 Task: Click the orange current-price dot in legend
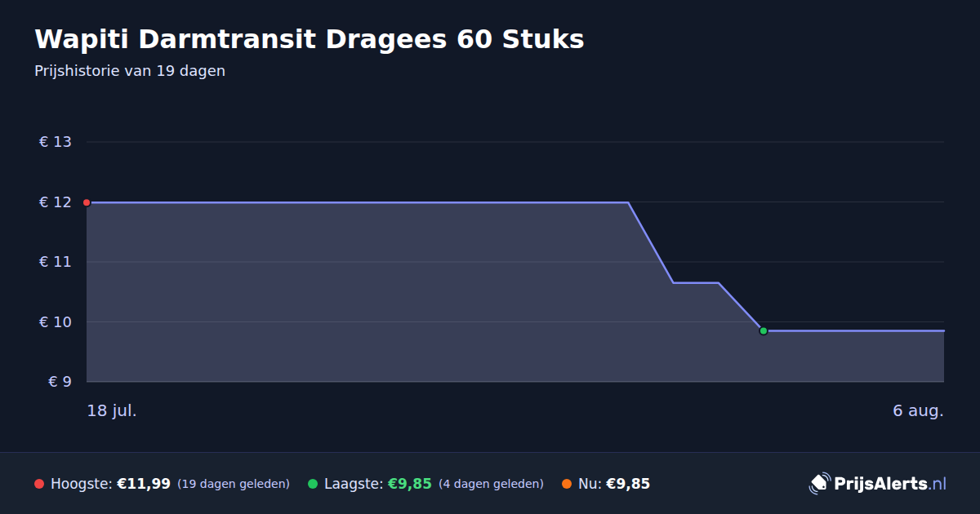pos(567,484)
